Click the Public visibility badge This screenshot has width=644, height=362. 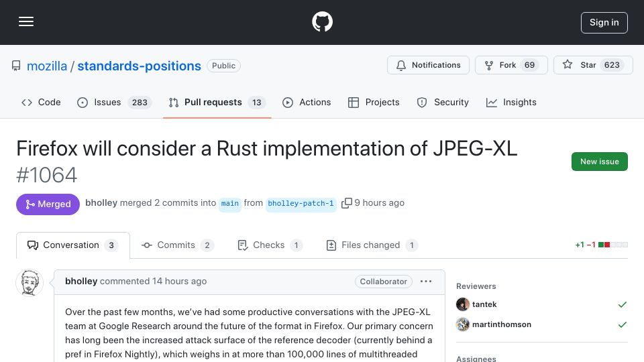click(223, 66)
